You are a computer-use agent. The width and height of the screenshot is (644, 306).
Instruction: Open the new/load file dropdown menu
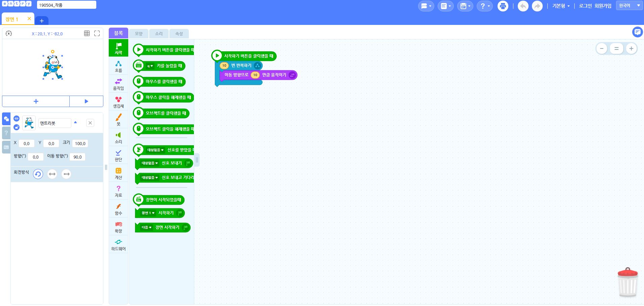pyautogui.click(x=445, y=6)
